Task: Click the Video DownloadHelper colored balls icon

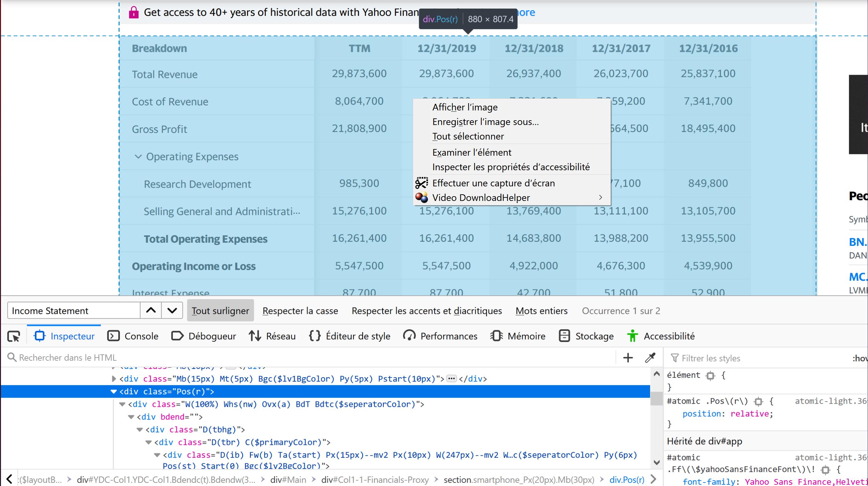Action: click(x=422, y=197)
